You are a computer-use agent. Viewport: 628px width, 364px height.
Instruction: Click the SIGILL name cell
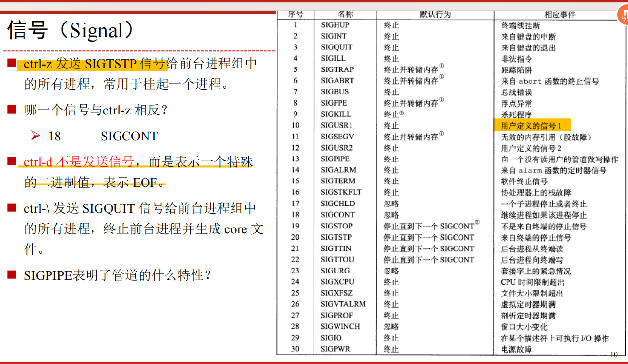(x=333, y=58)
